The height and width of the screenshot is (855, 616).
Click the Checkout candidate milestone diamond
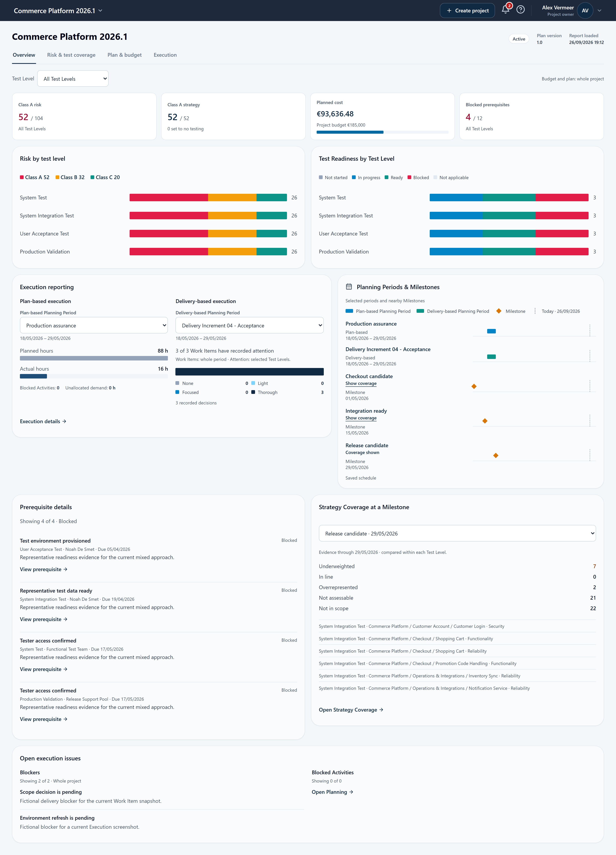click(474, 386)
